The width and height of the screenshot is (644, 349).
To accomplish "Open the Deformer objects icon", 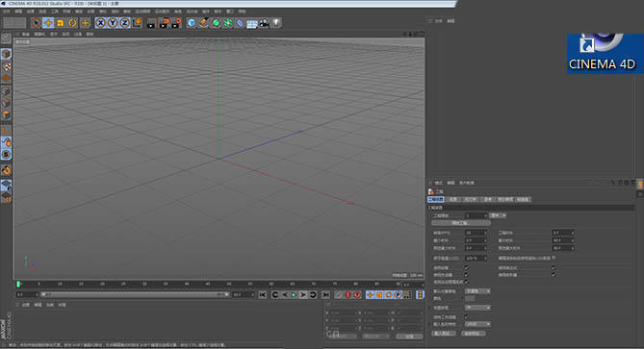I will point(240,23).
